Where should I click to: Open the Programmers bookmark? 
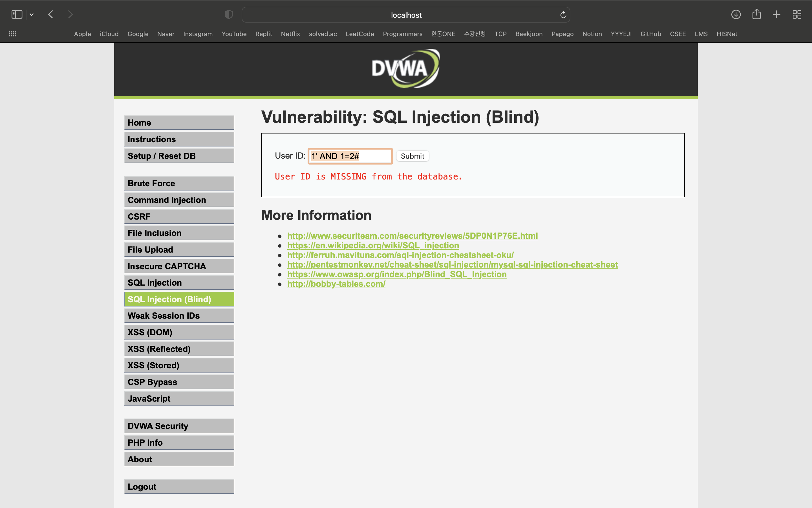coord(402,34)
